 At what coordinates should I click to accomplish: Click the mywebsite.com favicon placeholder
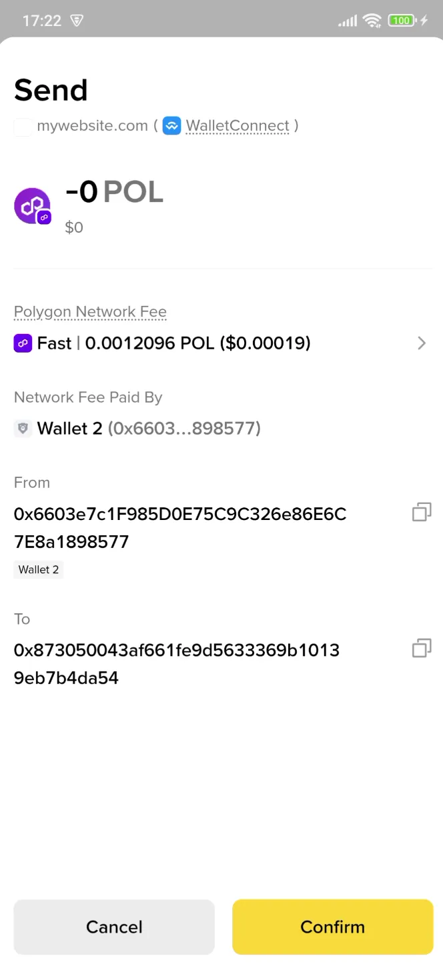coord(23,127)
